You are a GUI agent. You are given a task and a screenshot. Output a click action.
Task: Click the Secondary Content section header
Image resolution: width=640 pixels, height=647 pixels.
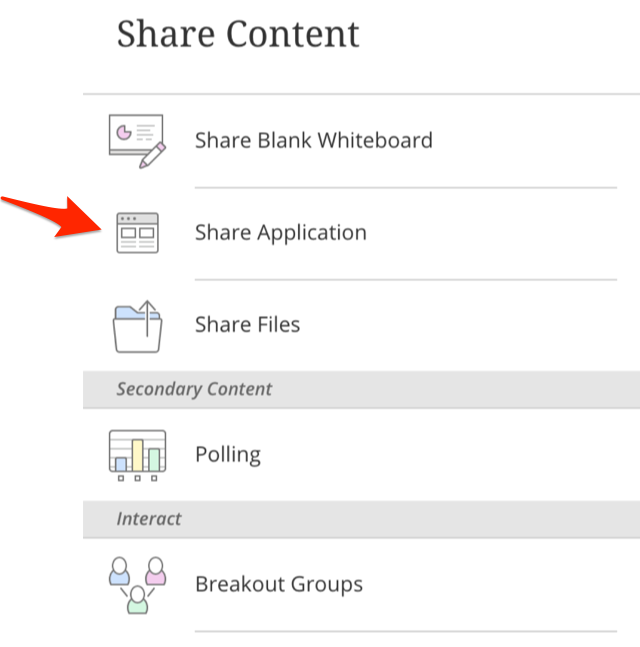pyautogui.click(x=361, y=389)
